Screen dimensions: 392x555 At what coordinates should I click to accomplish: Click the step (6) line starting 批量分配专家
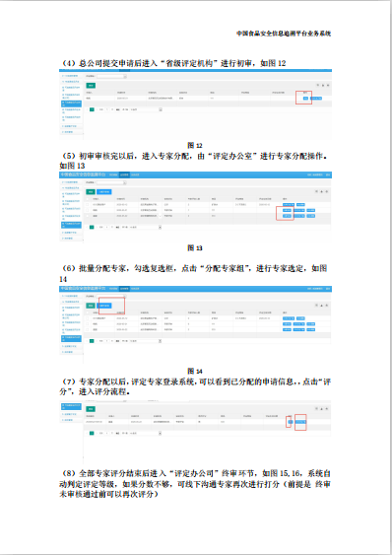(194, 268)
